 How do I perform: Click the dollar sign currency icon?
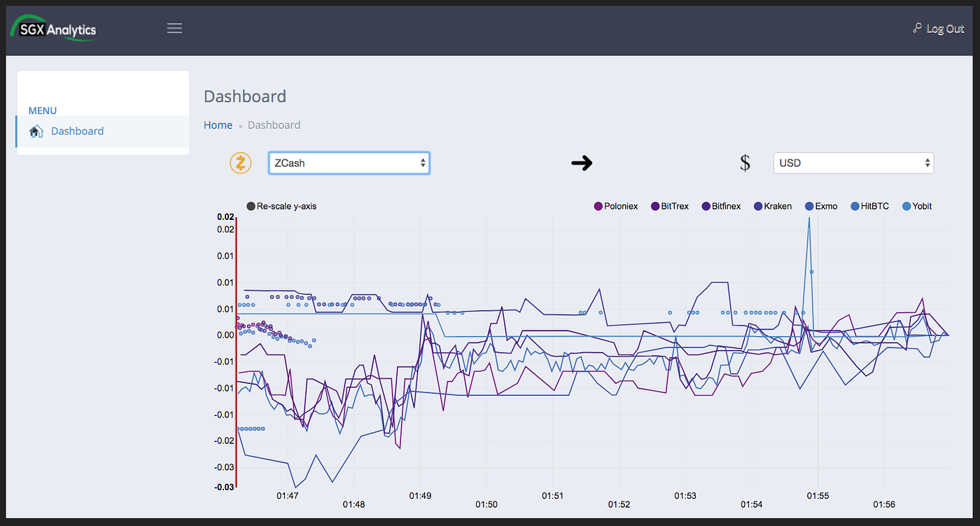(x=745, y=162)
